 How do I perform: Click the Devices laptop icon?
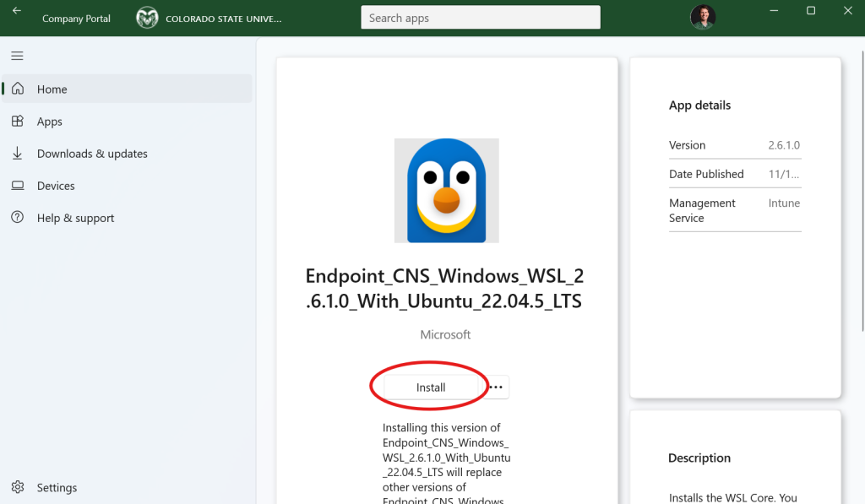tap(18, 186)
